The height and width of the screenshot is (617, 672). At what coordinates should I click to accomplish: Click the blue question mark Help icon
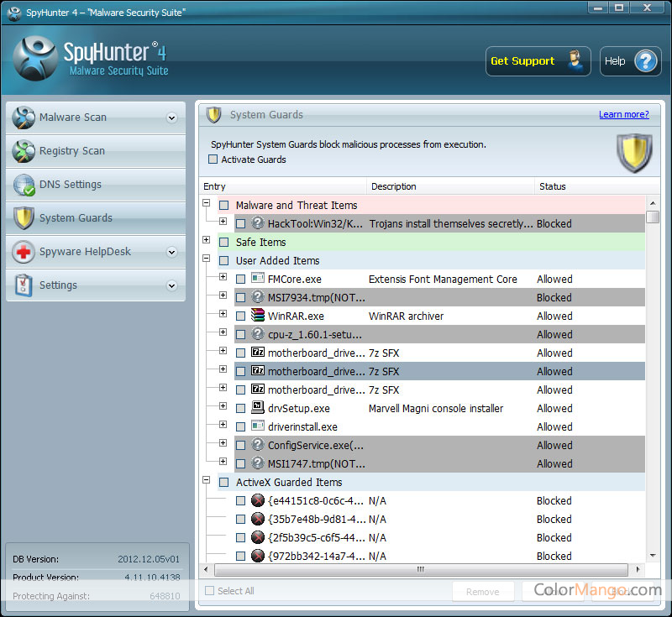[646, 61]
